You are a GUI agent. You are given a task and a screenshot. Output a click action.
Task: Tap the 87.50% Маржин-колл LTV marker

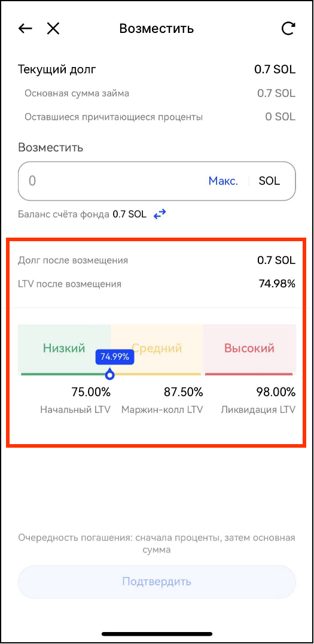coord(184,392)
